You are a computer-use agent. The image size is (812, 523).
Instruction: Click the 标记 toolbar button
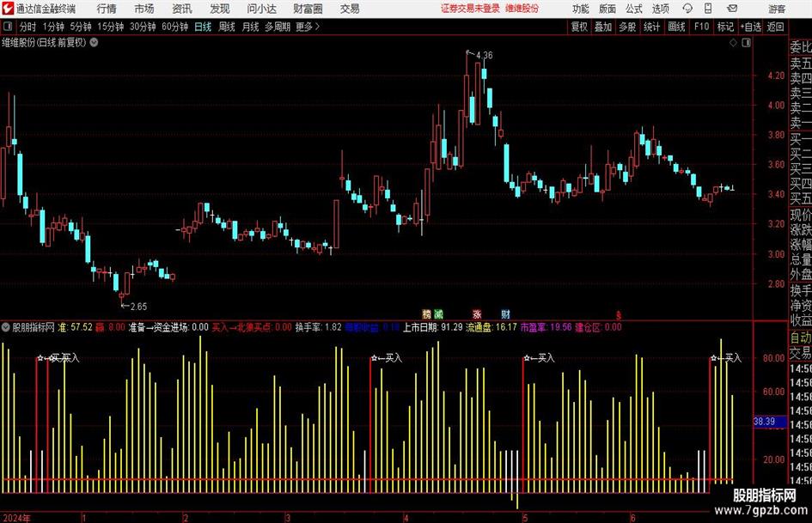725,27
